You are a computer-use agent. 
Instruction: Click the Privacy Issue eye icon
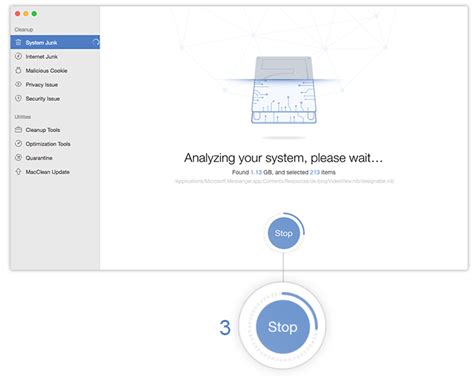(19, 84)
